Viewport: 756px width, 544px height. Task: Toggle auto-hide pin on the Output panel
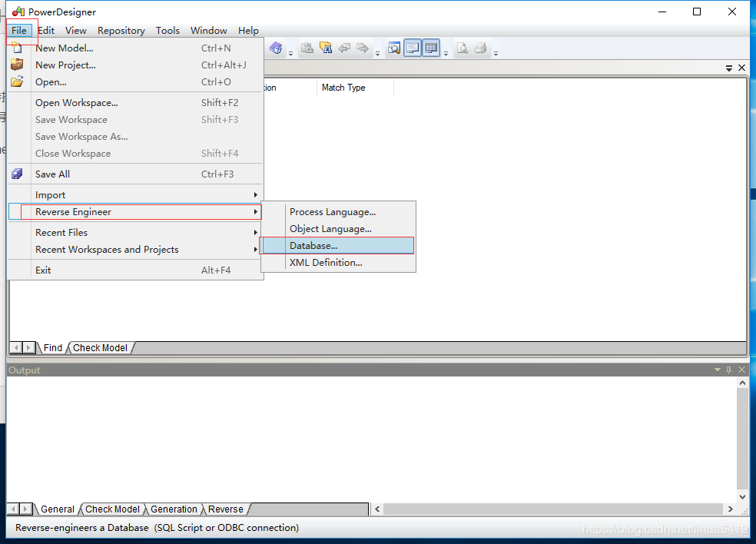click(x=728, y=370)
